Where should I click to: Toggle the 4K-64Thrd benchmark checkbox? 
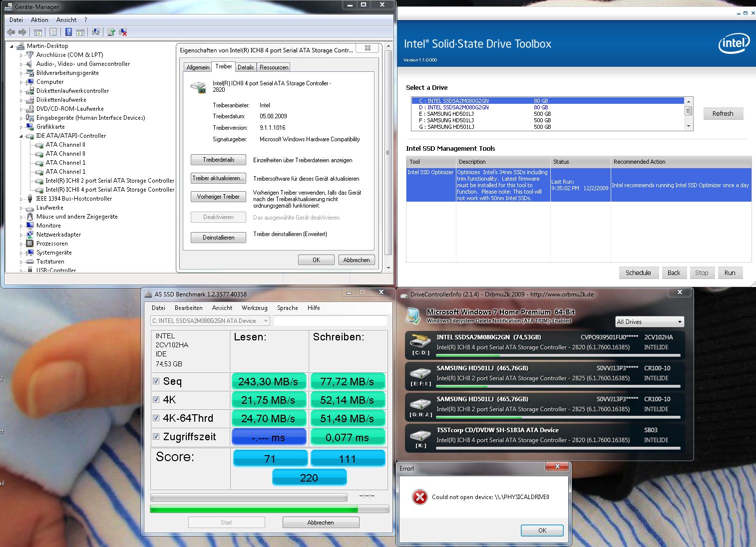(x=156, y=418)
